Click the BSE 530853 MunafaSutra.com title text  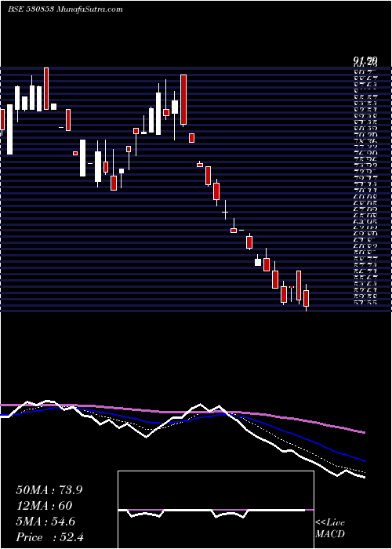pos(65,9)
